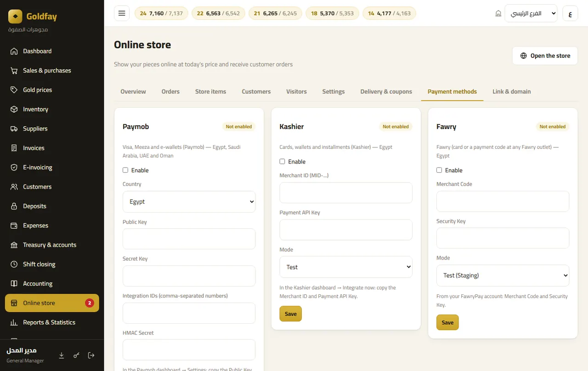Screen dimensions: 588x371
Task: Click the Paymob Public Key field
Action: [189, 239]
